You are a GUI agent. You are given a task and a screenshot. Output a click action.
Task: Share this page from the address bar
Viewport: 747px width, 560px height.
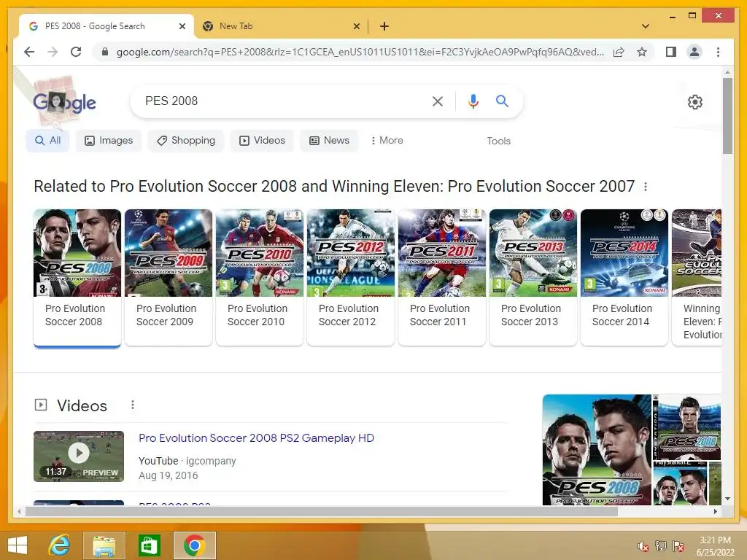[x=619, y=52]
